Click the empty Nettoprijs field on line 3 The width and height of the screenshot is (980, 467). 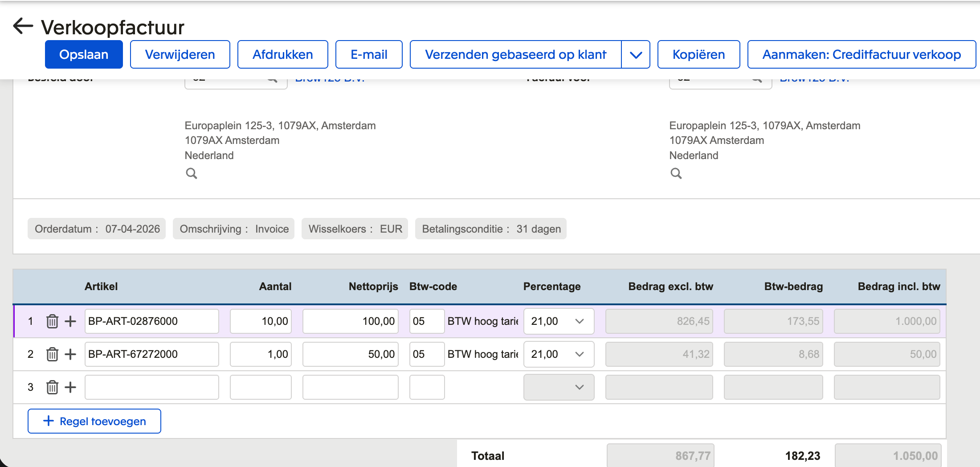click(350, 387)
